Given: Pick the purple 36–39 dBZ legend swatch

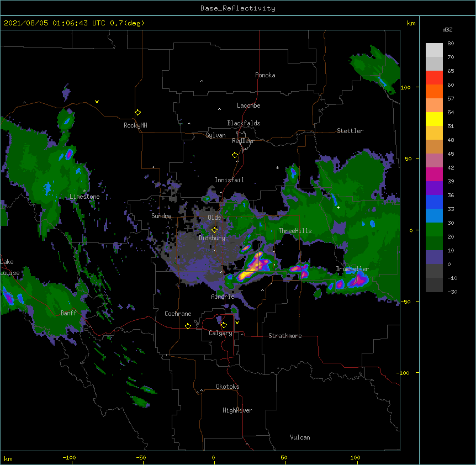Looking at the screenshot, I should pos(434,188).
